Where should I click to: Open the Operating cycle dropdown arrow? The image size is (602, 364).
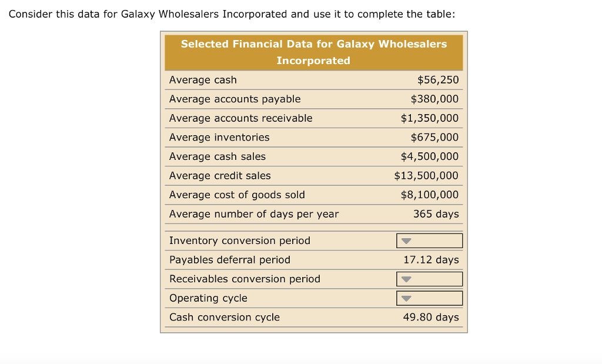pyautogui.click(x=406, y=298)
